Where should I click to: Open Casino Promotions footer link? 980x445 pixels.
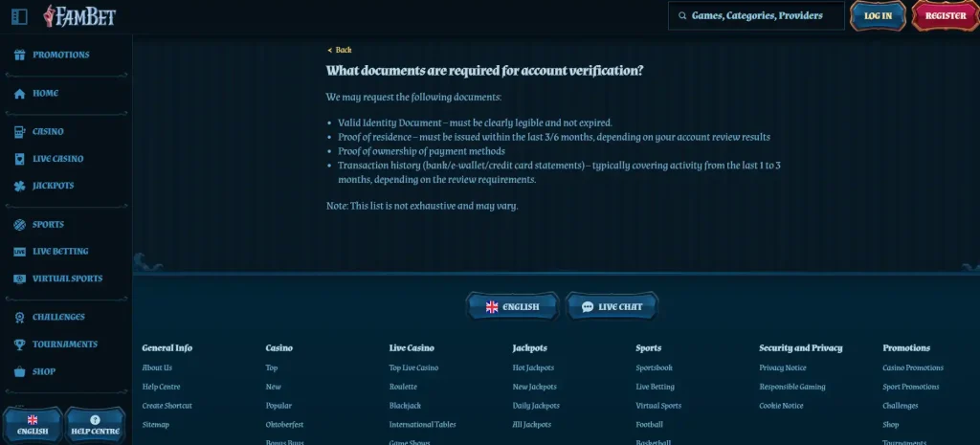tap(913, 367)
